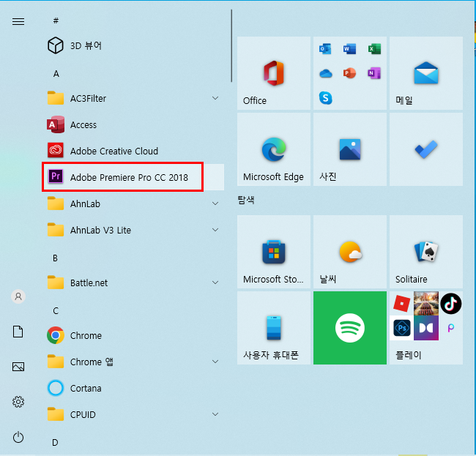Open the hamburger menu at top of Start
Screen dimensions: 476x456
[18, 21]
